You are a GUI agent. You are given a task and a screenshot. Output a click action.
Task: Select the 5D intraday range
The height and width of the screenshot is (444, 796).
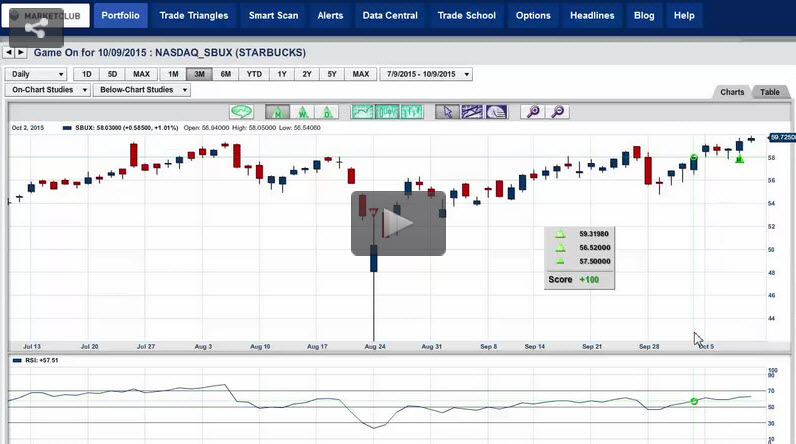[112, 74]
